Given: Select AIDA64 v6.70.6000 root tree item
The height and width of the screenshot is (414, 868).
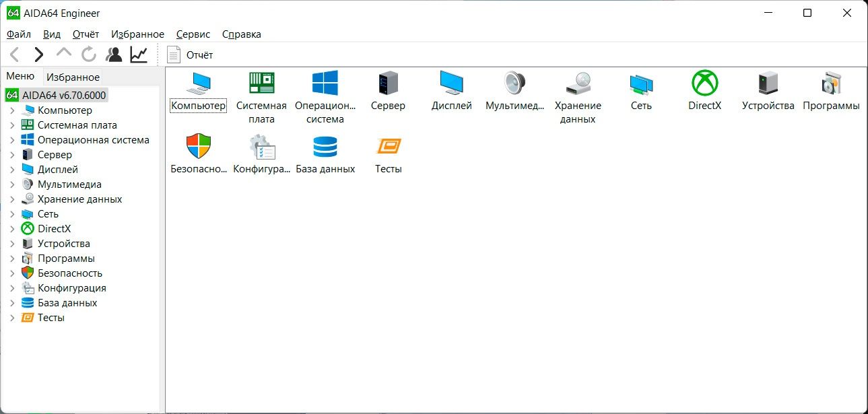Looking at the screenshot, I should click(x=63, y=96).
